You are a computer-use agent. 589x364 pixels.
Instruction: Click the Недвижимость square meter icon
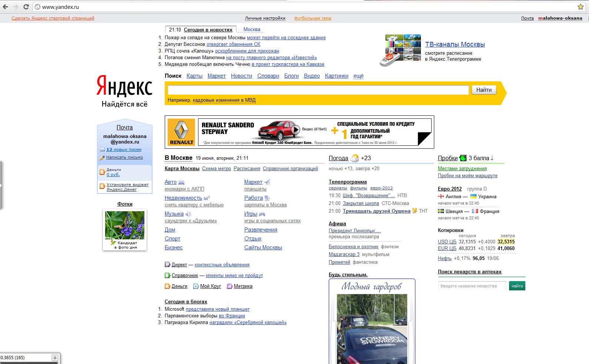[207, 198]
